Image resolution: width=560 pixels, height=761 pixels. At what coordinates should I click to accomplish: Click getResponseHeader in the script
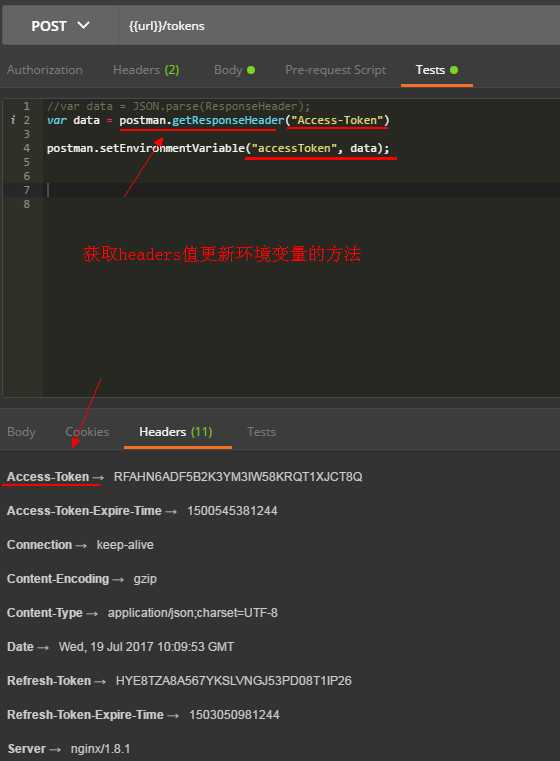[x=228, y=120]
